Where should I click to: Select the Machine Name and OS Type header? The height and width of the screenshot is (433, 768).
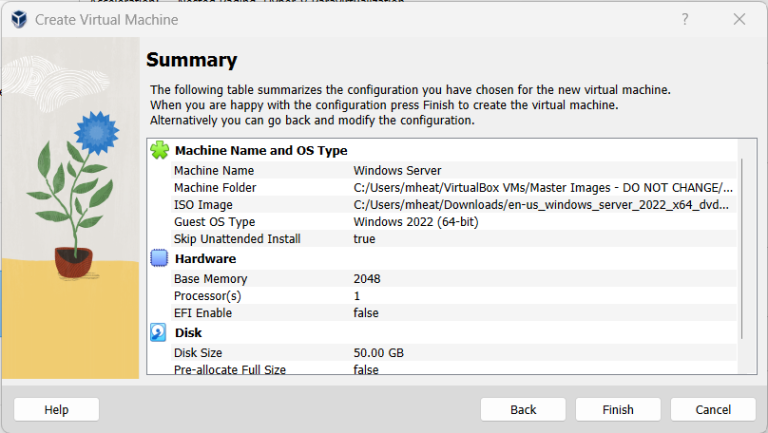click(261, 150)
